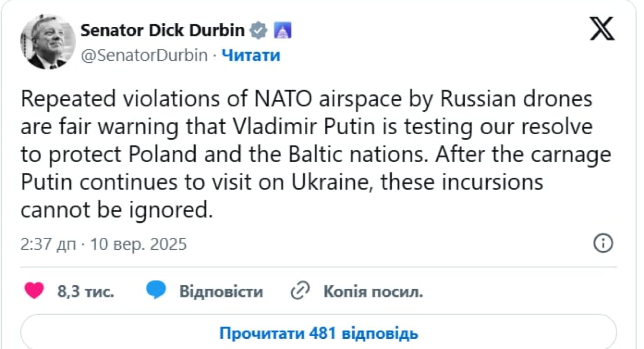Open Senator Durbin's profile photo
644x349 pixels.
[47, 42]
